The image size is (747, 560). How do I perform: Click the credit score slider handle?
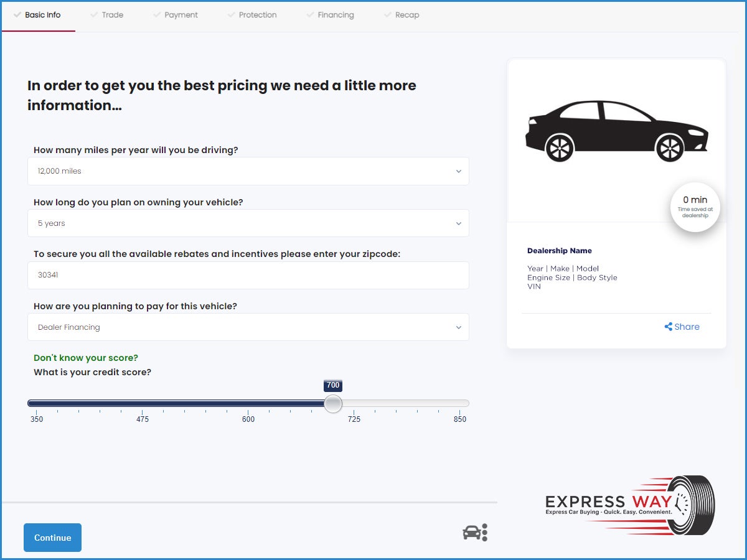[x=333, y=404]
